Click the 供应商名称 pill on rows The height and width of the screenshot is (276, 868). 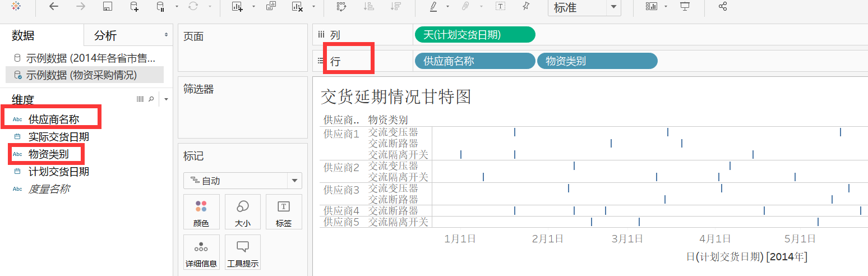[x=475, y=61]
